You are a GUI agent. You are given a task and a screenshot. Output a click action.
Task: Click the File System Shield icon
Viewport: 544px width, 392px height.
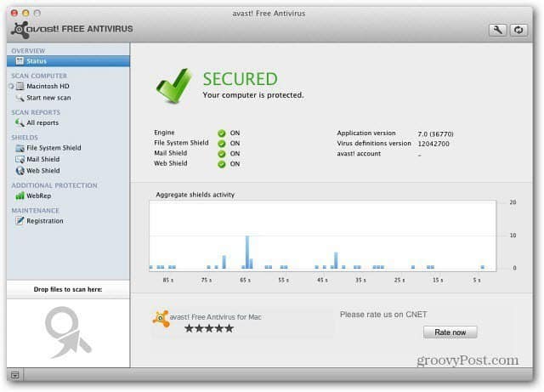click(x=20, y=148)
